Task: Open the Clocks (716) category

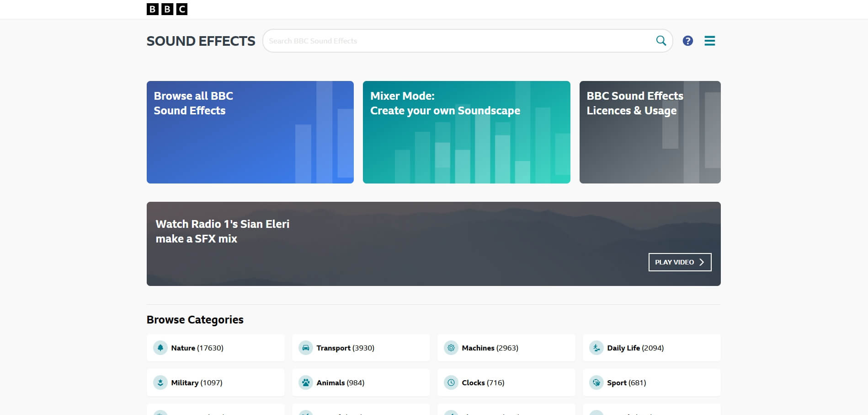Action: click(x=506, y=383)
